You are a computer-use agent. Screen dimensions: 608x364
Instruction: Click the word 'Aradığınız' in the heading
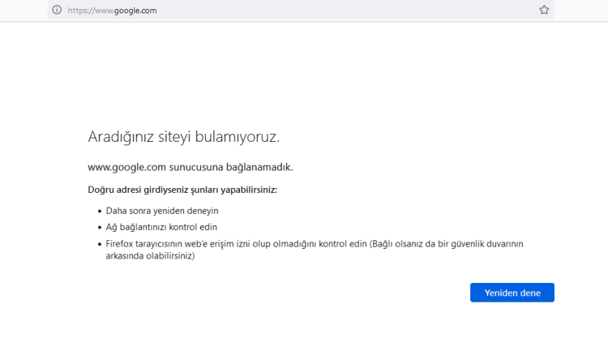click(x=120, y=136)
